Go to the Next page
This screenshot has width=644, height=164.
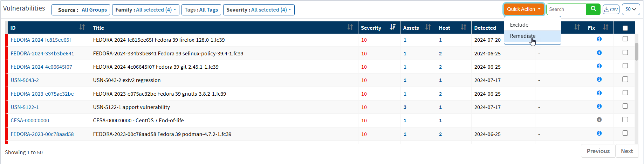626,151
